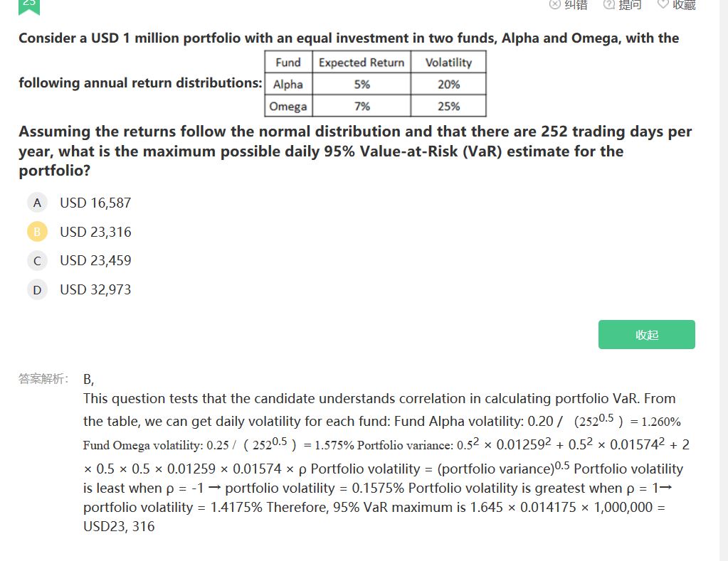Click the Omega row name cell
Viewport: 728px width, 561px height.
(288, 106)
